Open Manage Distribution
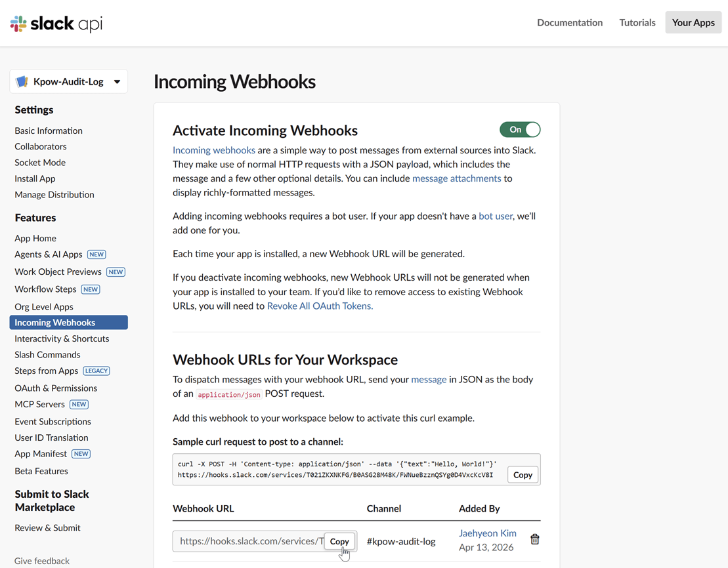728x568 pixels. pyautogui.click(x=54, y=194)
